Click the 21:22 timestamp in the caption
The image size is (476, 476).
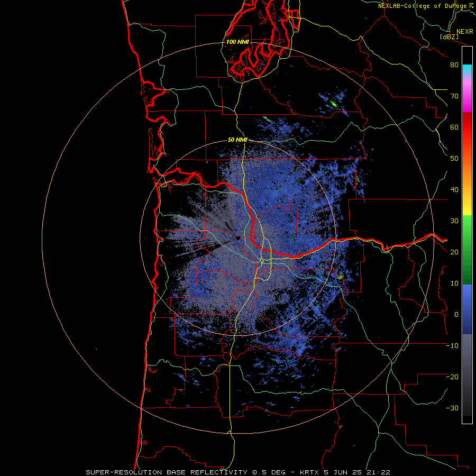tap(378, 472)
